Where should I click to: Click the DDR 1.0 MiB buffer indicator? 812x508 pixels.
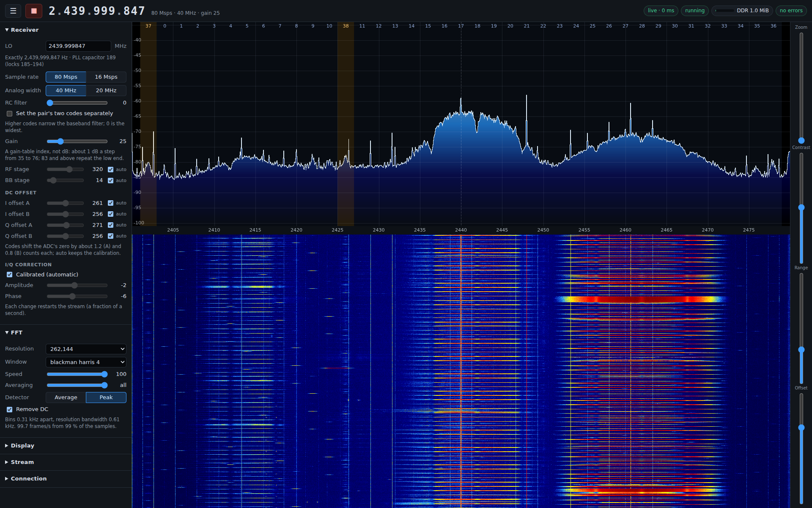tap(742, 11)
